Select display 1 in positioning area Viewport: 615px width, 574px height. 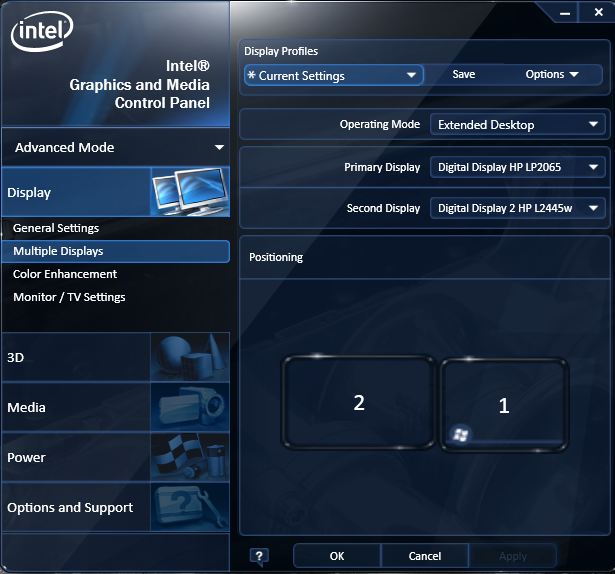pyautogui.click(x=504, y=405)
